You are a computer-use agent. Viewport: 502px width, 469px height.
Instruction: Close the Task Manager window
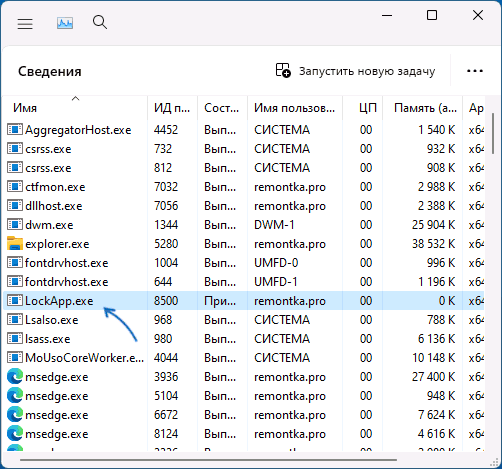tap(478, 15)
